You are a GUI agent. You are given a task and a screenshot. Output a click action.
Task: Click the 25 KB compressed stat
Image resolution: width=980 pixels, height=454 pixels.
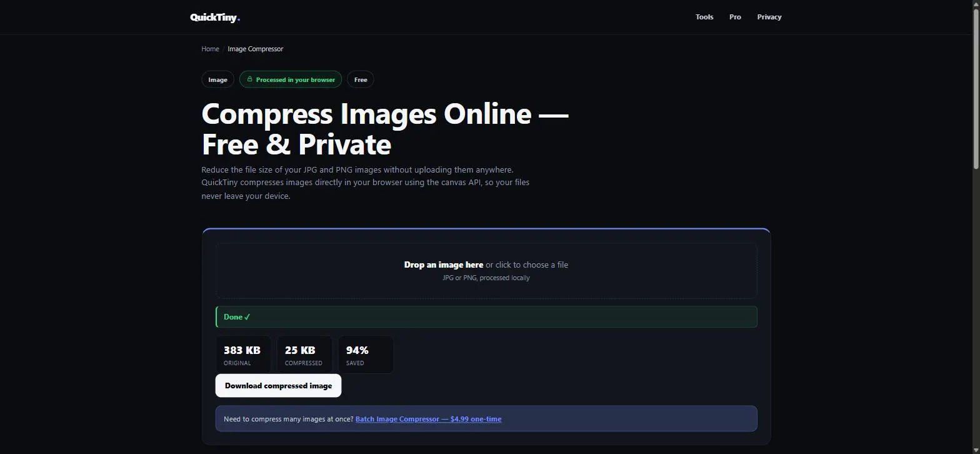pos(304,355)
